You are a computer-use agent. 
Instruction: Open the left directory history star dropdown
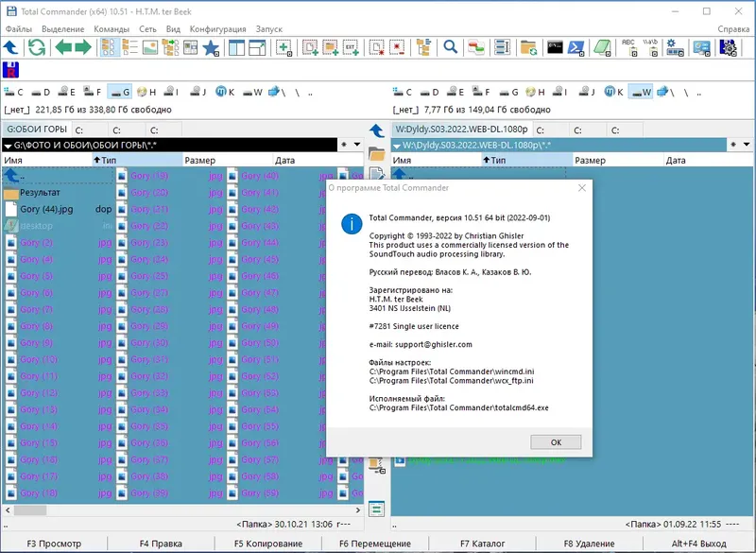click(342, 144)
